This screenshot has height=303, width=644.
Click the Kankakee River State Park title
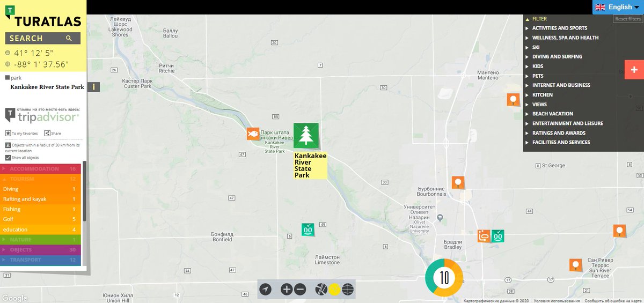click(x=47, y=87)
